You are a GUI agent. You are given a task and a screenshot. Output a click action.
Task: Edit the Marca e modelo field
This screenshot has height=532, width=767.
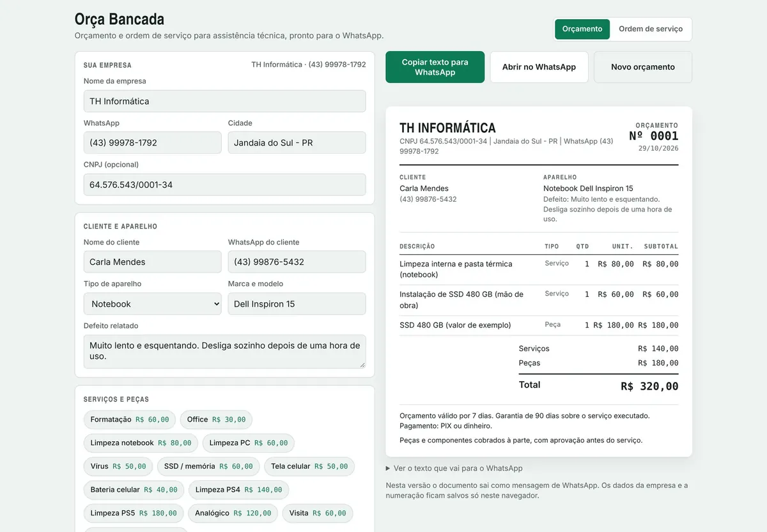297,304
